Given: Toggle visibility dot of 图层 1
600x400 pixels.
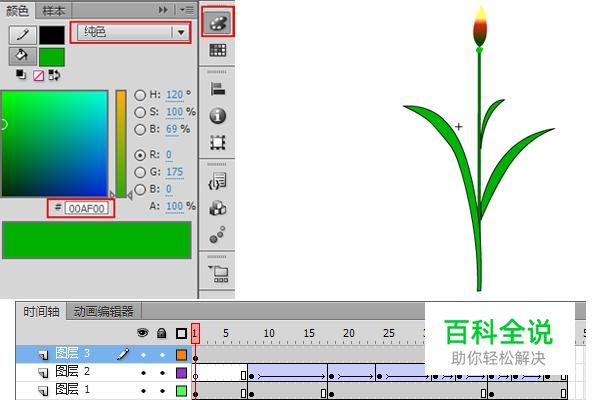Looking at the screenshot, I should point(143,391).
